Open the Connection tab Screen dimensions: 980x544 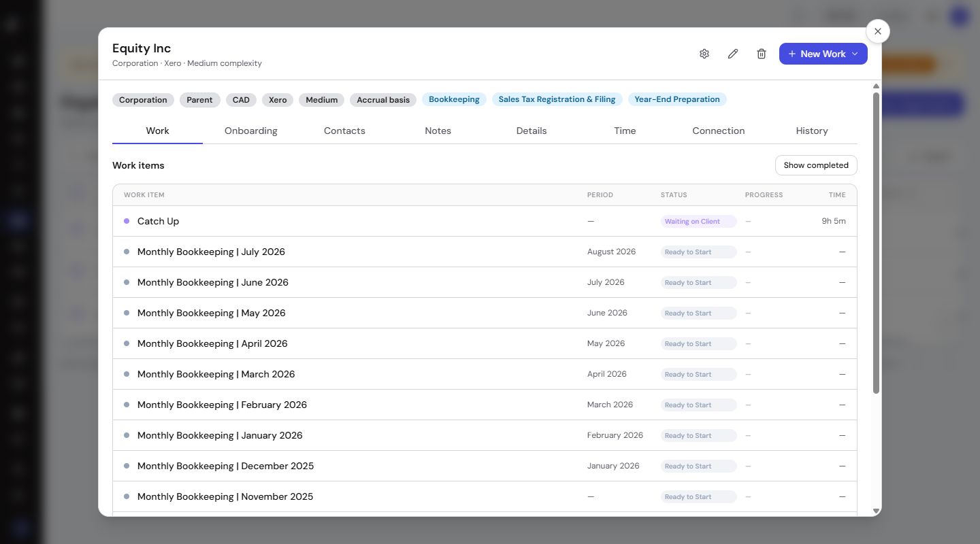(x=719, y=131)
